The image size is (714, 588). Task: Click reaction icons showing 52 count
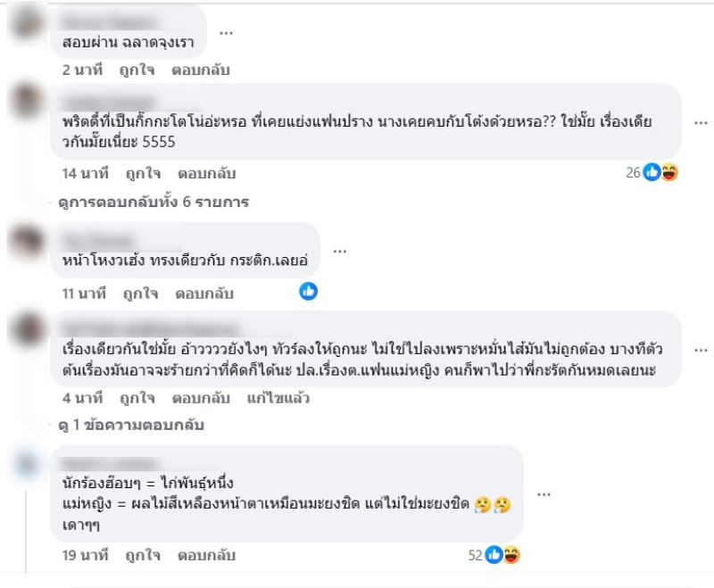503,555
